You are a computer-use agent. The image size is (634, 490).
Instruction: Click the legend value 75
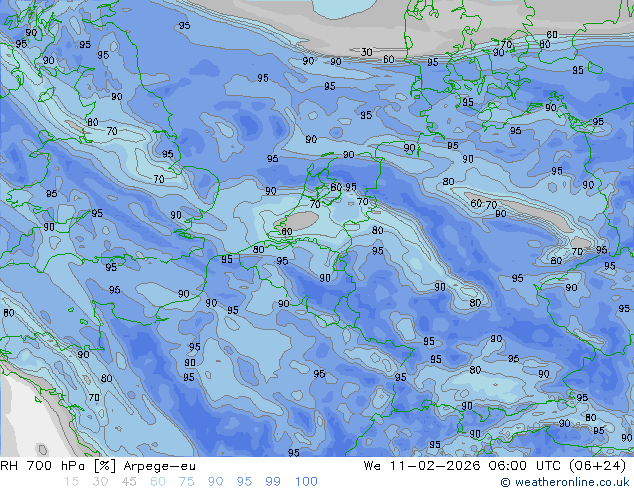pos(186,482)
